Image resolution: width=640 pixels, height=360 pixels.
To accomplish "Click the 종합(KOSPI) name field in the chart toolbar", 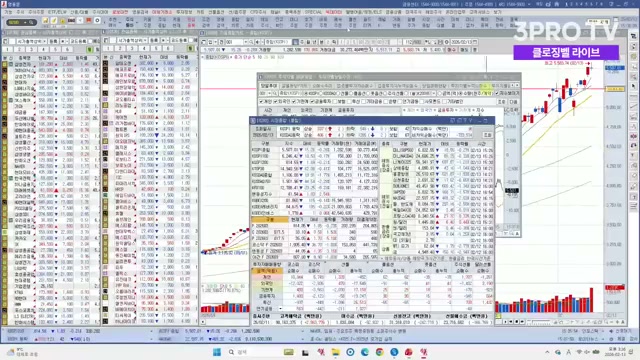I will tap(278, 42).
